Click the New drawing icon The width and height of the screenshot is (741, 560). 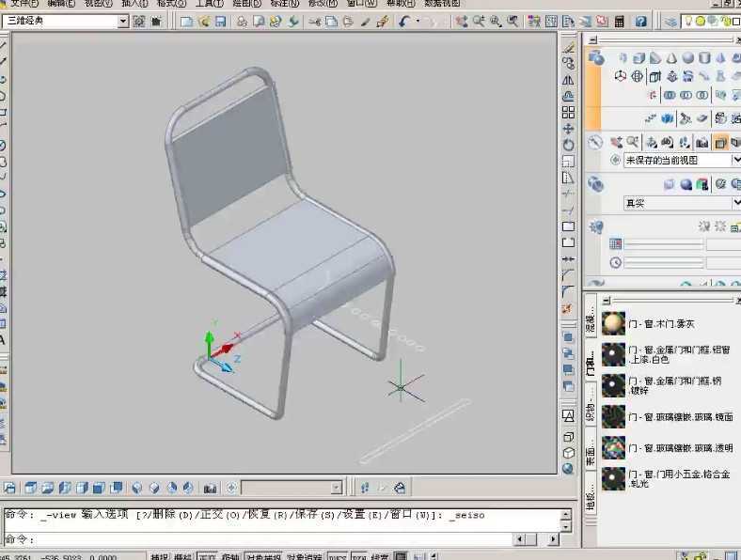(x=187, y=22)
